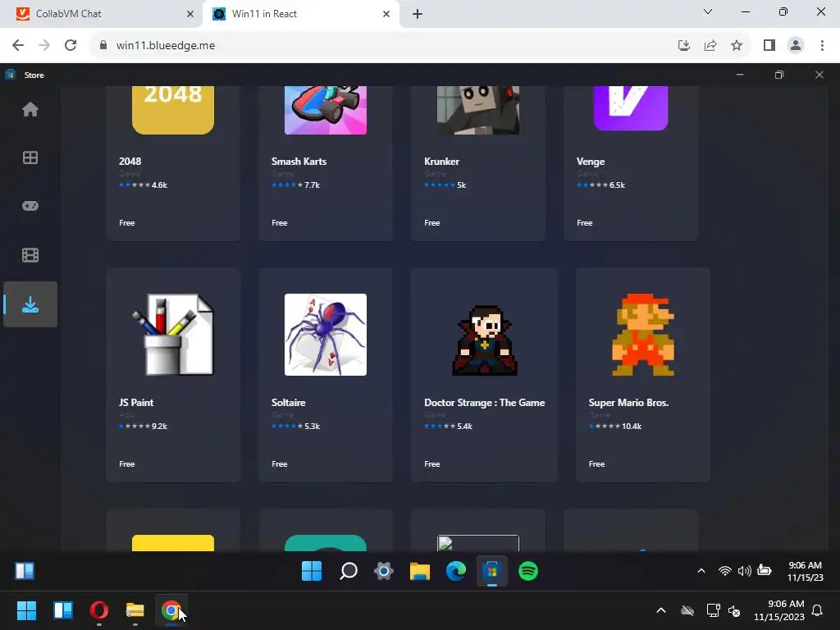Open inner Windows 11 Start button
The height and width of the screenshot is (630, 840).
[x=311, y=571]
